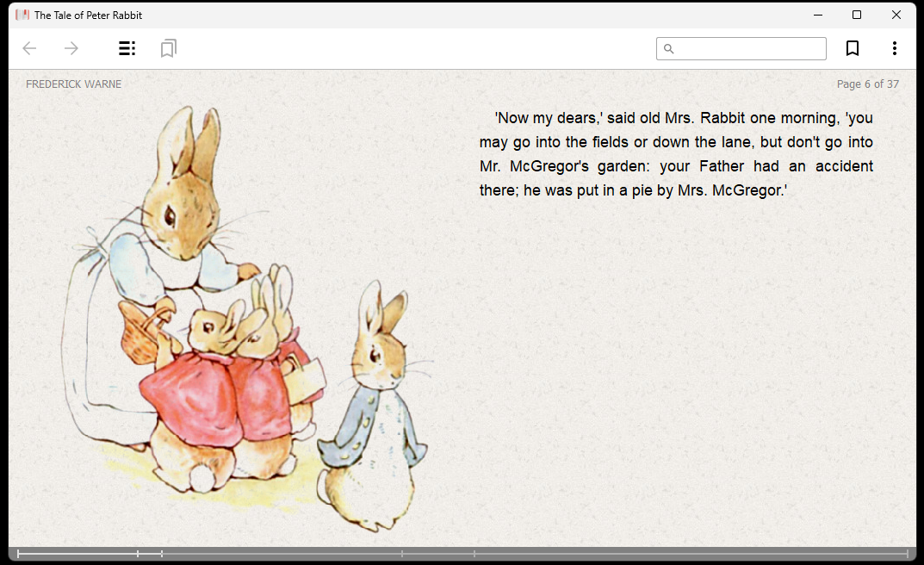
Task: Click the magnifier icon in search box
Action: pyautogui.click(x=669, y=48)
